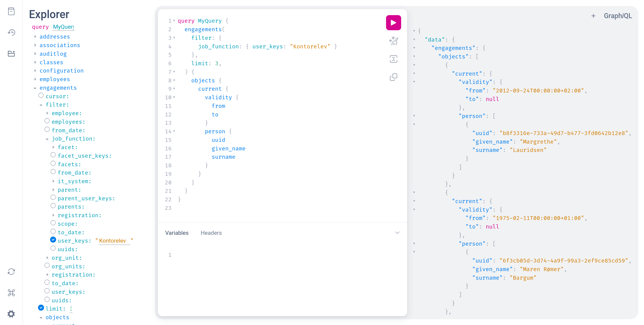Toggle job_function uuids argument
This screenshot has height=325, width=644.
click(53, 248)
